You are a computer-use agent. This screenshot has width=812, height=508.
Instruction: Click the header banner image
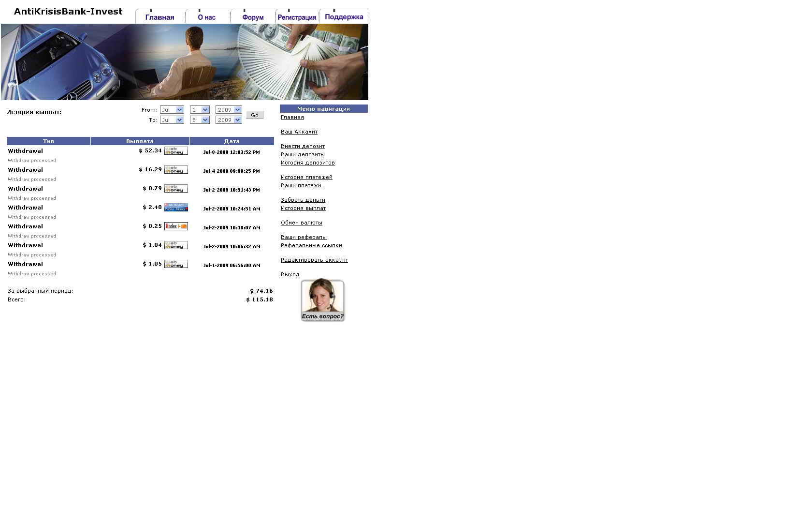[185, 62]
